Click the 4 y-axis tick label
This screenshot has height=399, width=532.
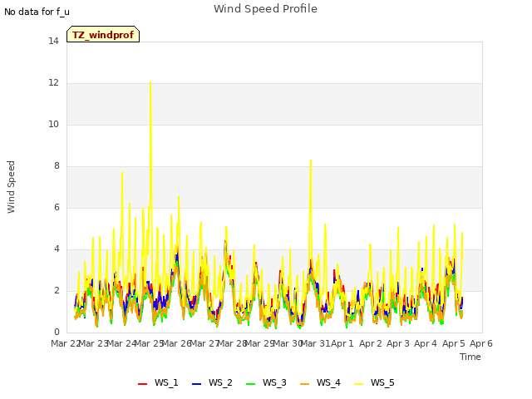[x=57, y=249]
